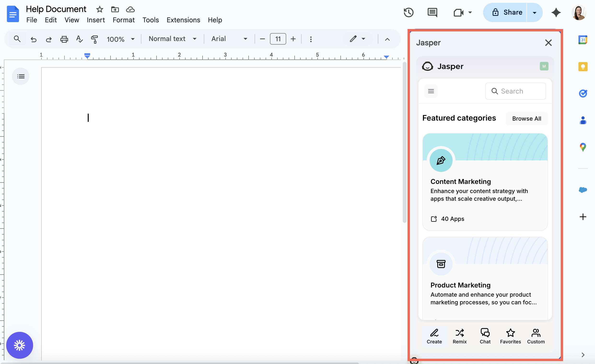Click the Search field in the Jasper panel
The width and height of the screenshot is (595, 364).
(516, 91)
